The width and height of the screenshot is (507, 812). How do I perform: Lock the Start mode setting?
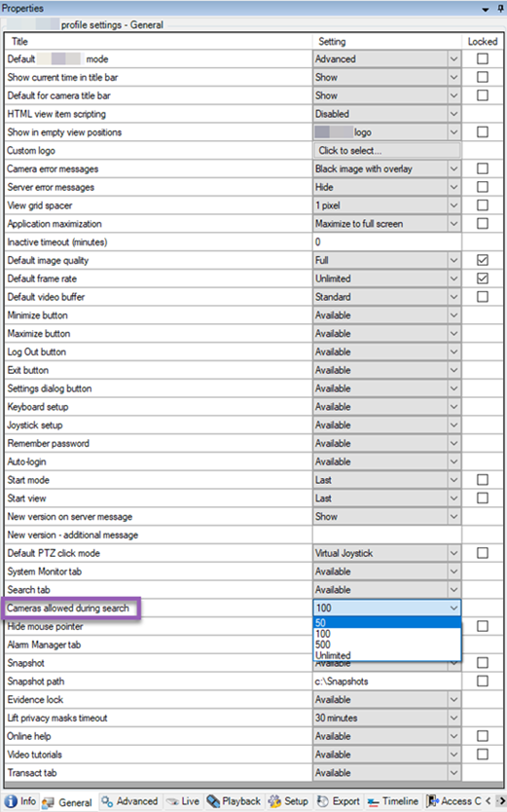point(482,480)
